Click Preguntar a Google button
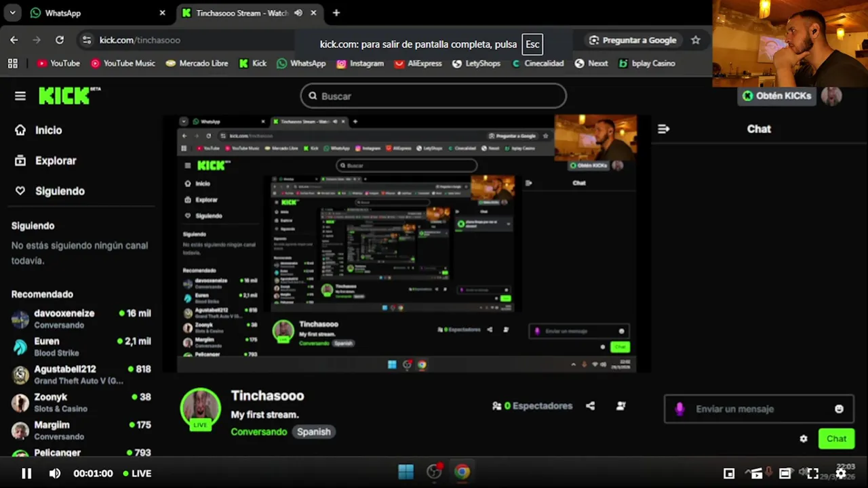 click(x=633, y=40)
